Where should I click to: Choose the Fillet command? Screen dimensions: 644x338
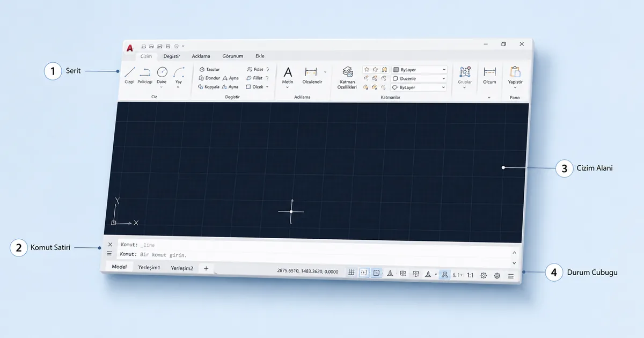pos(254,78)
